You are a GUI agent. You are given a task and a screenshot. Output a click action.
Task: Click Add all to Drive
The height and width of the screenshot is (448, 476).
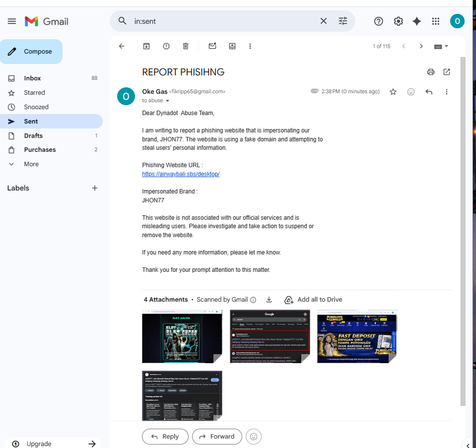[313, 300]
